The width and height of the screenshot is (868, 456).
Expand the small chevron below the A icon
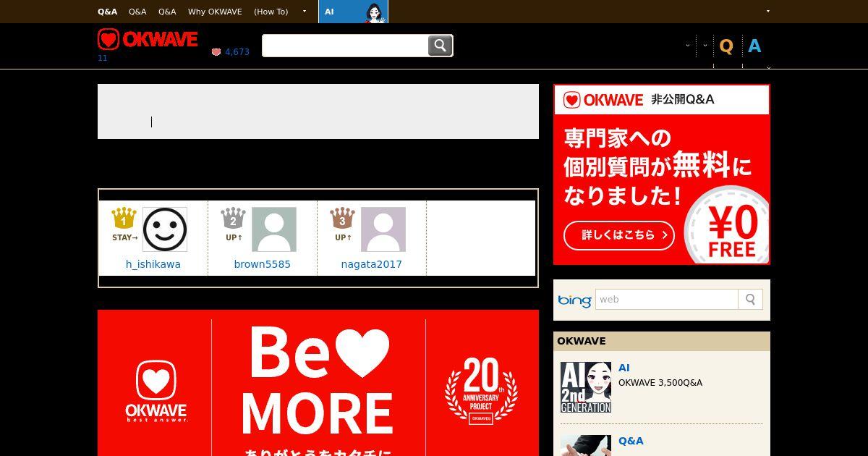(768, 67)
